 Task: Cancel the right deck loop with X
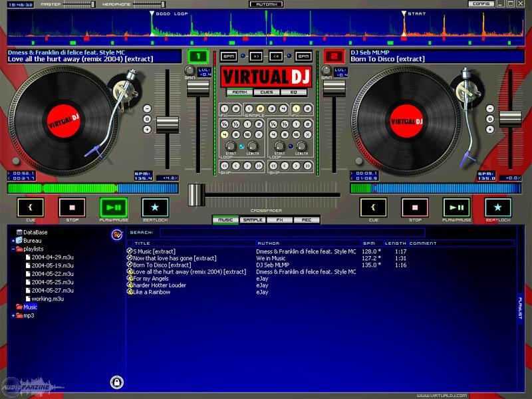point(308,135)
